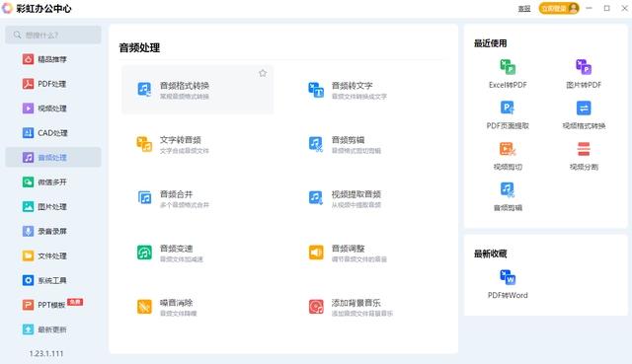The image size is (632, 364).
Task: Open 图片转PDF from recently used
Action: (584, 74)
